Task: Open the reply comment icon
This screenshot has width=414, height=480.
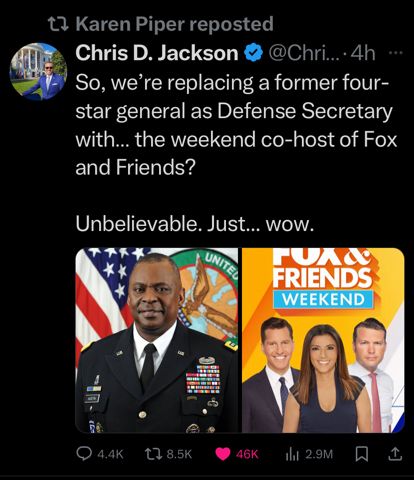Action: coord(84,453)
